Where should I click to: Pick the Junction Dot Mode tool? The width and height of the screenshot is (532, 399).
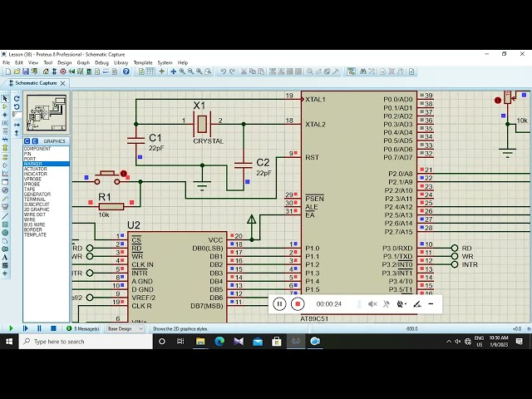point(5,115)
